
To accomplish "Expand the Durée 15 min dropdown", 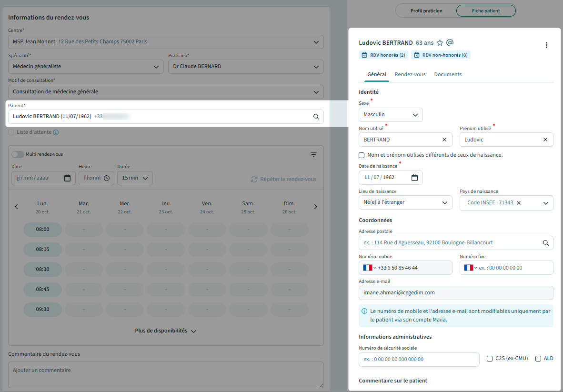I will (x=135, y=178).
